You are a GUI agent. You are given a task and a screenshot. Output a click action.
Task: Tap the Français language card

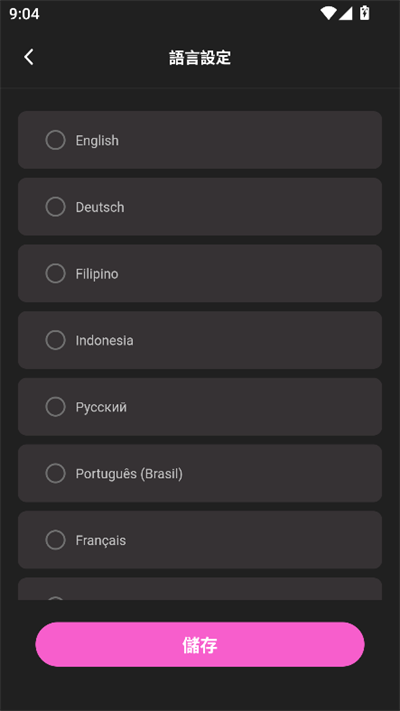point(200,540)
